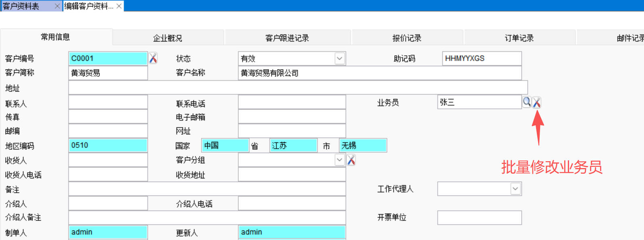Switch to the 客户资料表 document tab
This screenshot has height=240, width=644.
(x=24, y=6)
